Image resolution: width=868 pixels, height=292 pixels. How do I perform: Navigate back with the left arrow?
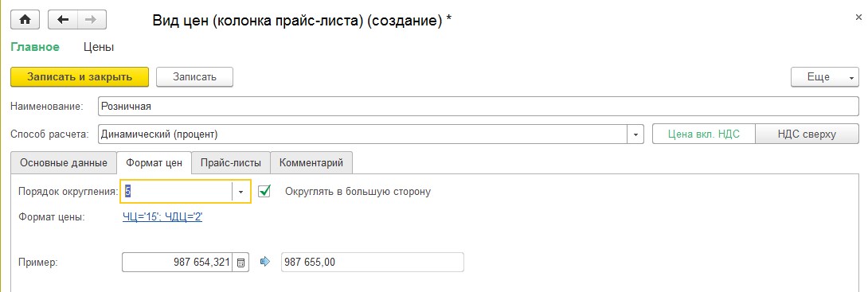pyautogui.click(x=63, y=19)
